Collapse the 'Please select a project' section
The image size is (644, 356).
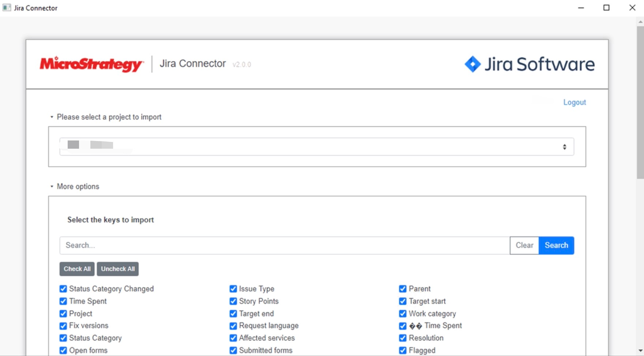(52, 117)
